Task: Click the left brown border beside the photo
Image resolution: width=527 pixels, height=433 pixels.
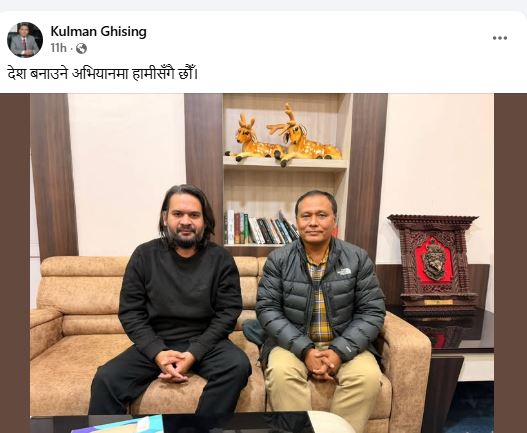Action: coord(15,263)
